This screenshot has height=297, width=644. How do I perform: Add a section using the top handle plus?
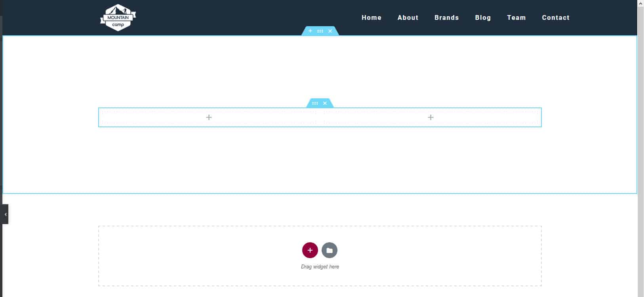310,31
